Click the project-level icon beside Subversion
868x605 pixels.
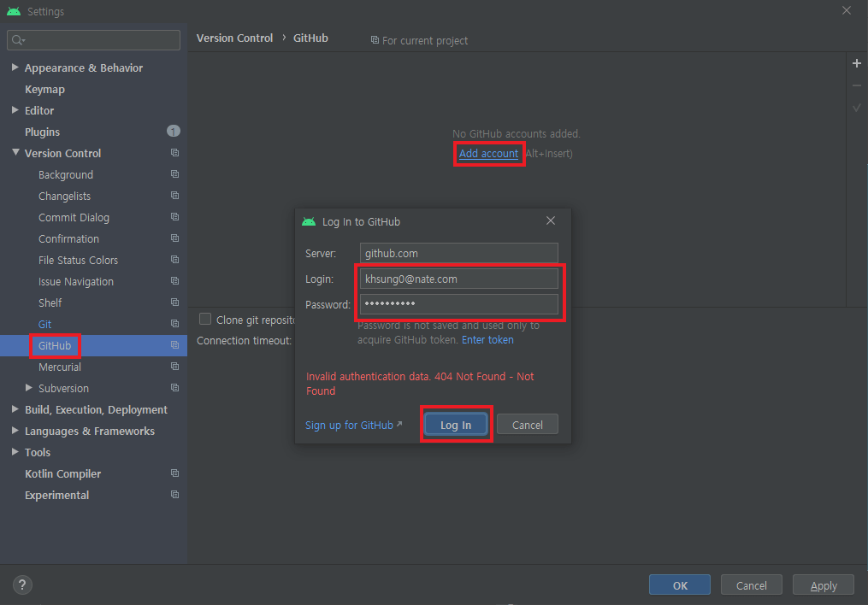175,388
